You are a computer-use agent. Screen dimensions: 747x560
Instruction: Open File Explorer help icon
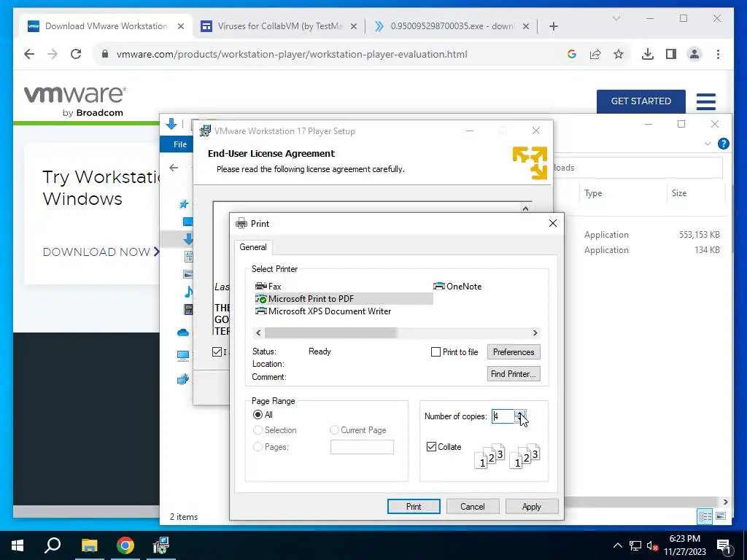click(x=723, y=144)
